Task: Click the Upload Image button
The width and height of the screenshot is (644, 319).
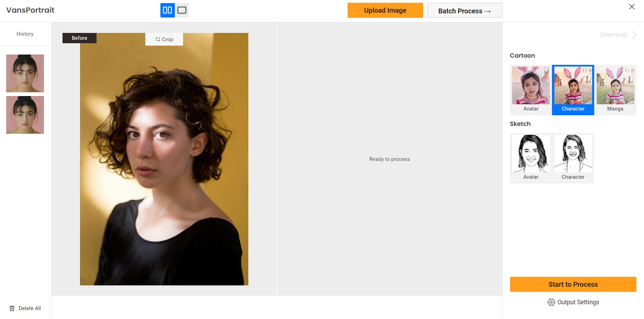Action: tap(385, 10)
